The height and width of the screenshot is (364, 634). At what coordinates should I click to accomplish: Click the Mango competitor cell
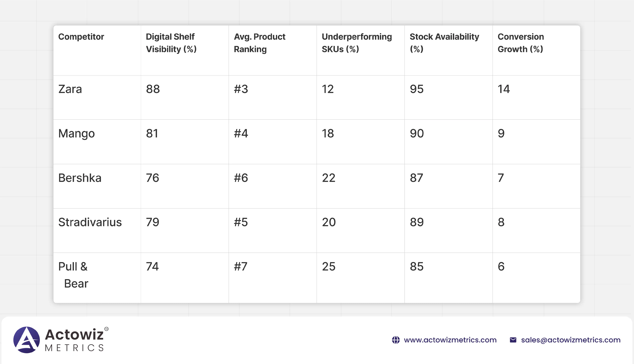click(77, 133)
